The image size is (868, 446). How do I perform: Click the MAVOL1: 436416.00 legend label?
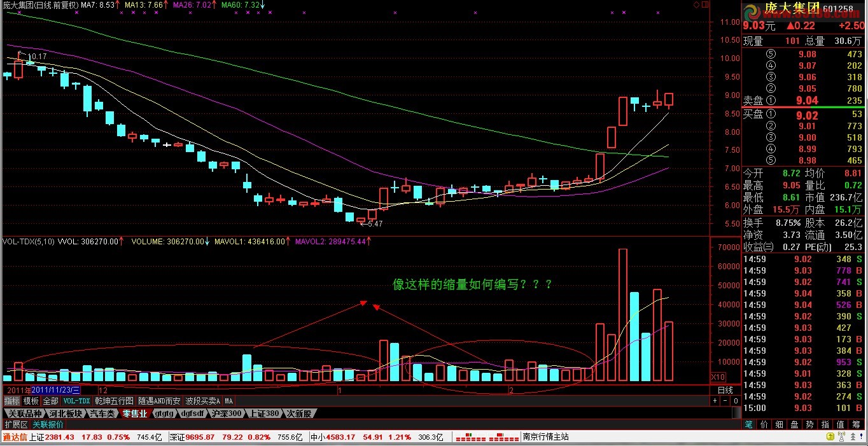tap(249, 242)
